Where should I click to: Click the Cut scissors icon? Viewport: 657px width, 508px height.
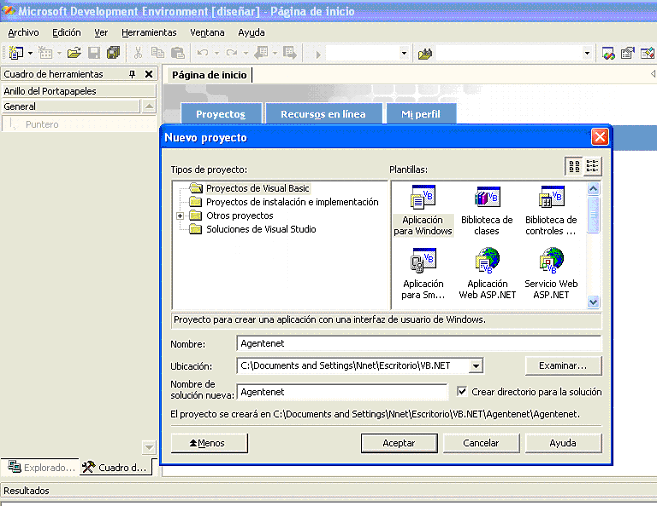[x=138, y=53]
